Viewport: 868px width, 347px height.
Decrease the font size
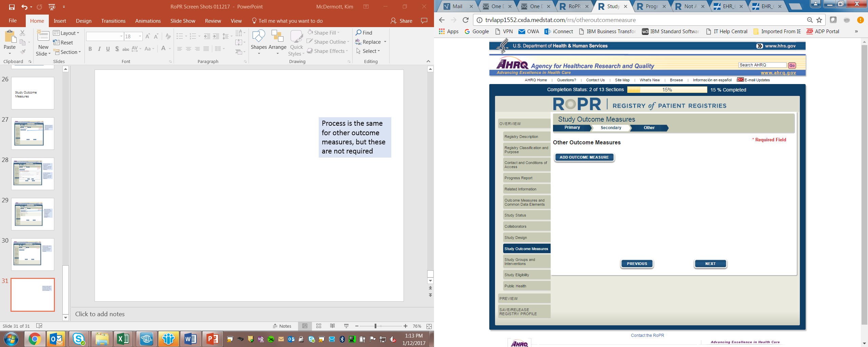coord(156,36)
